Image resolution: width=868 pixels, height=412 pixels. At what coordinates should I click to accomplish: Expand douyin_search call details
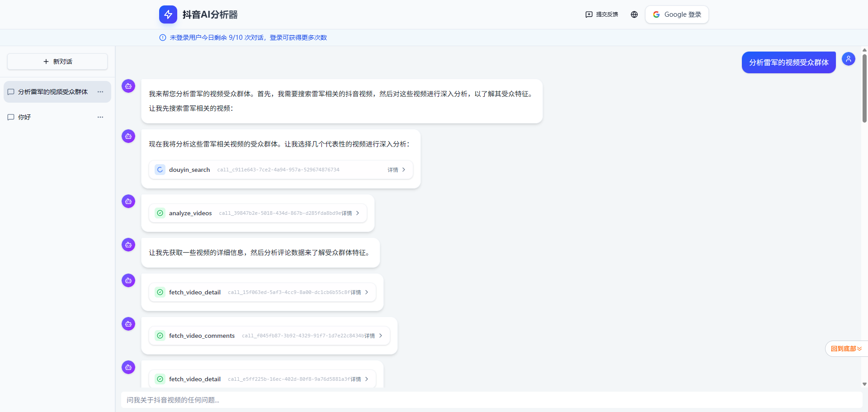tap(396, 170)
